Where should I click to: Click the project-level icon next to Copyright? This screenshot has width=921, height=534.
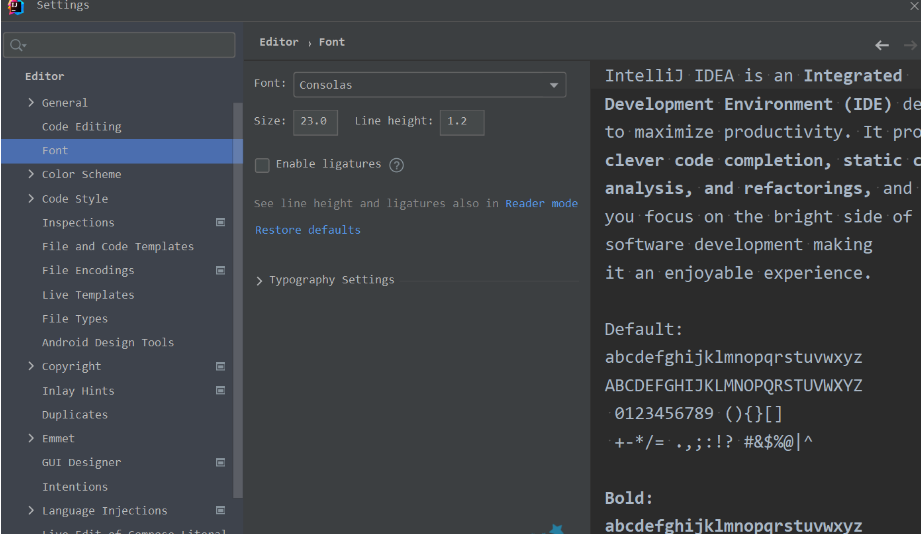[220, 366]
